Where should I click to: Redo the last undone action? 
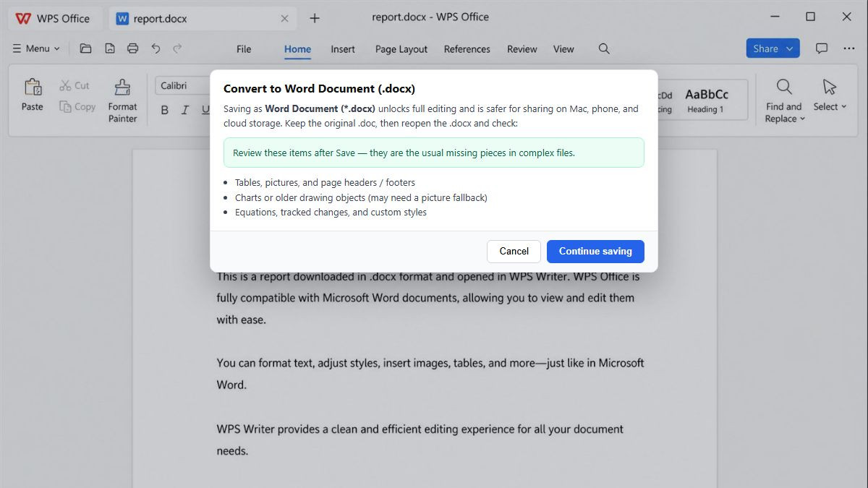(177, 48)
